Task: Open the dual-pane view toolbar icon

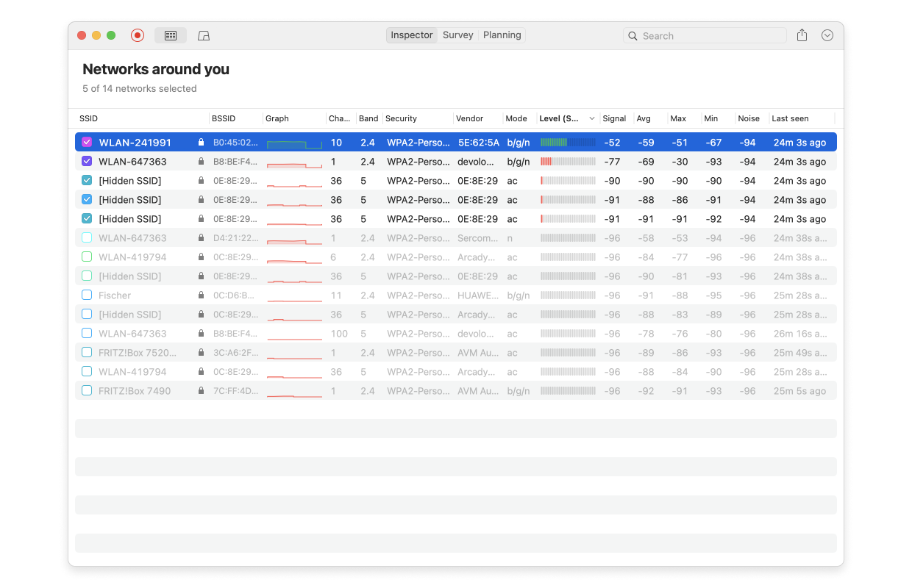Action: point(203,35)
